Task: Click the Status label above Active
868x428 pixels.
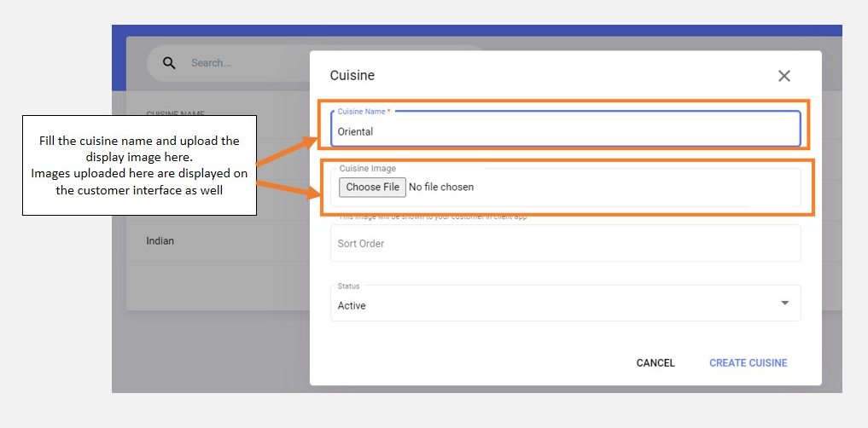Action: [x=348, y=286]
